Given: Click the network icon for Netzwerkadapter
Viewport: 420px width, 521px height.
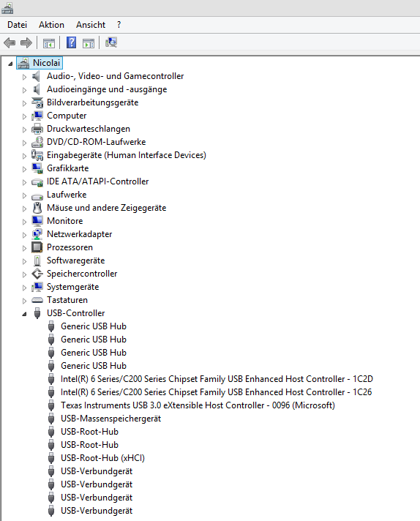Looking at the screenshot, I should (37, 234).
